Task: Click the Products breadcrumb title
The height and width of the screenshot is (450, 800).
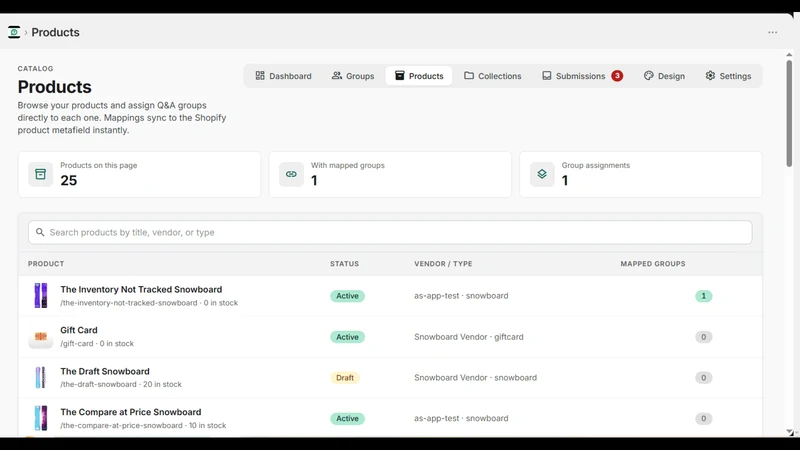Action: pyautogui.click(x=56, y=32)
